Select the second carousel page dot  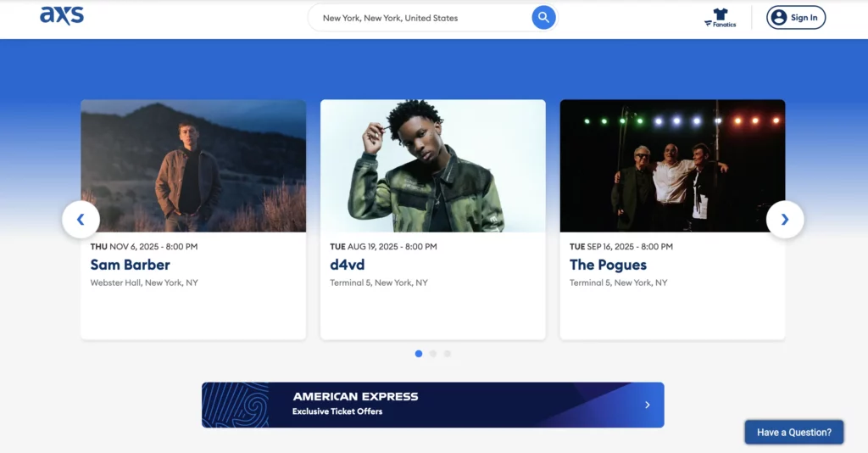pyautogui.click(x=433, y=354)
